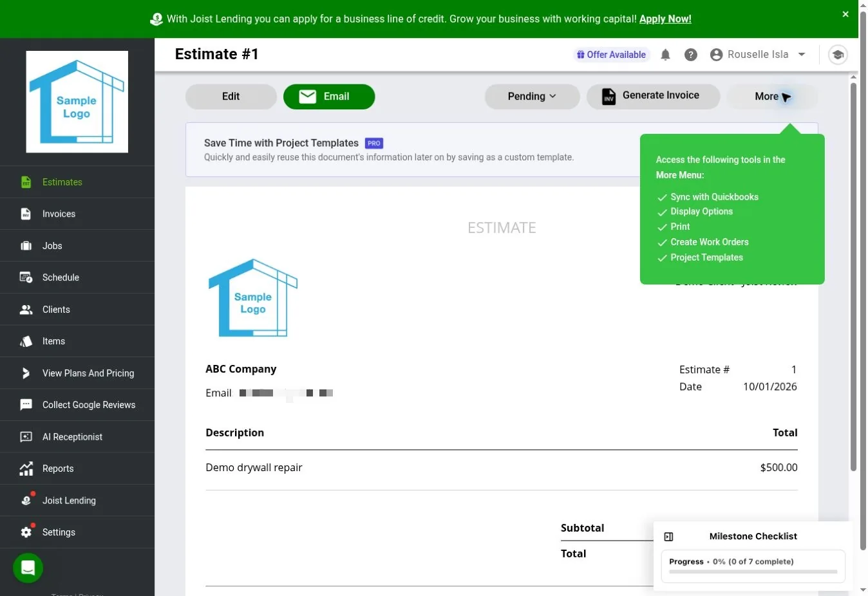This screenshot has width=868, height=596.
Task: Expand the Rouselle Isla account menu
Action: click(758, 55)
